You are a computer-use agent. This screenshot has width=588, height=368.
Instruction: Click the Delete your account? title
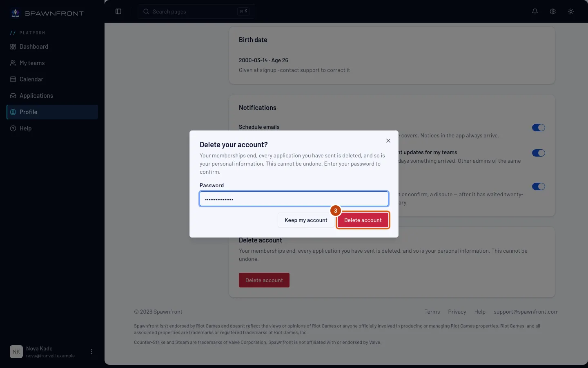coord(234,145)
